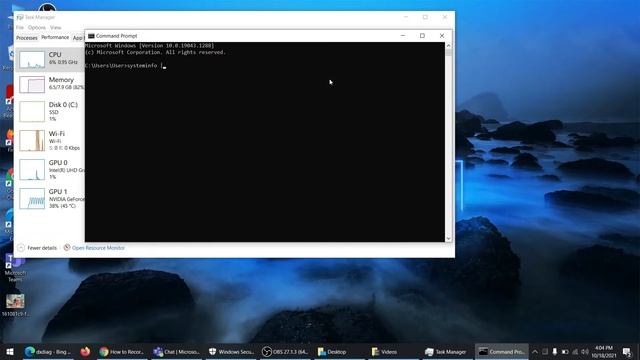Click the Task Manager title bar icon
640x360 pixels.
point(20,17)
